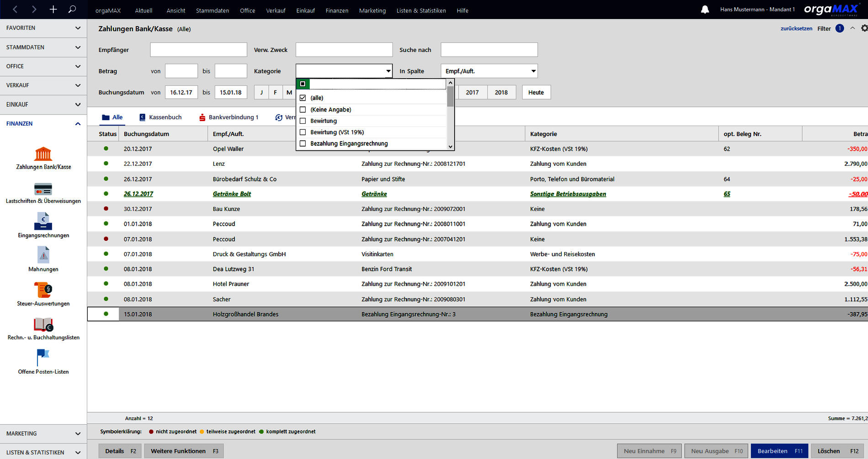Click green status dot for Opel Waller
The height and width of the screenshot is (459, 868).
[x=106, y=148]
